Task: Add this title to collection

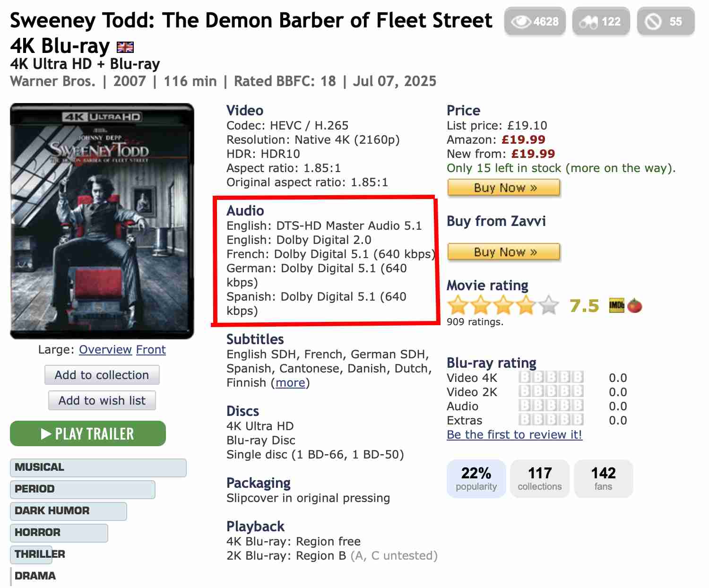Action: pos(102,375)
